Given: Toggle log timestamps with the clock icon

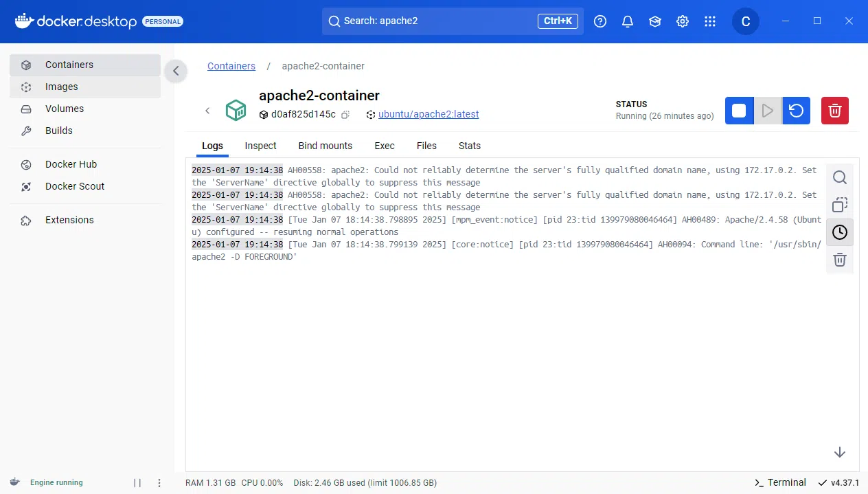Looking at the screenshot, I should click(x=839, y=232).
